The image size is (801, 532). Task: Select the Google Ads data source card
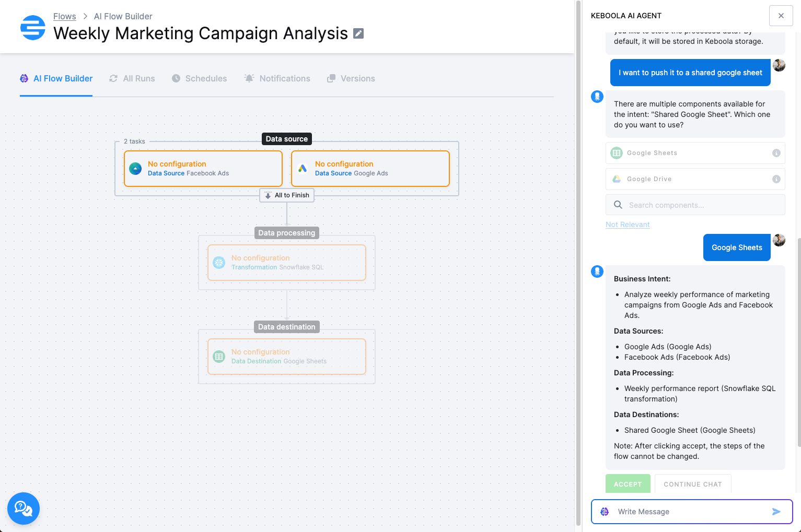pos(370,169)
